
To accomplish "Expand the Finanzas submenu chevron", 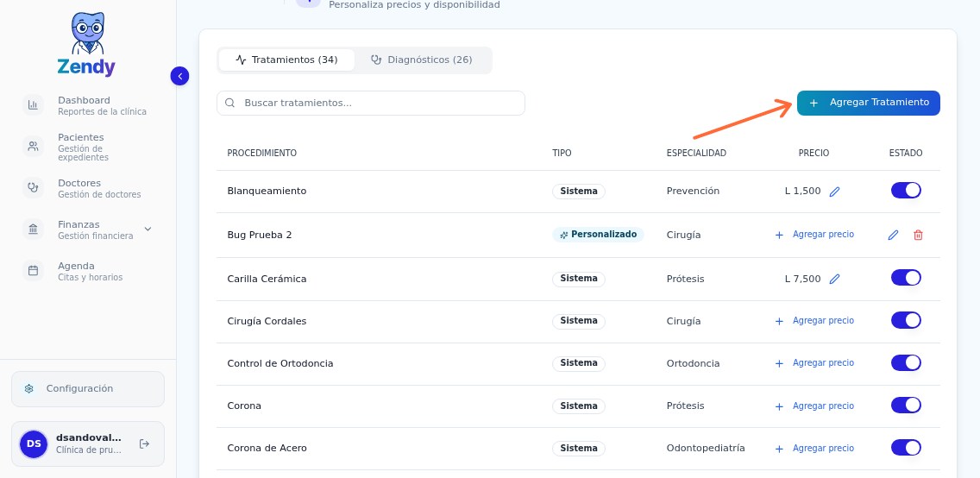I will pyautogui.click(x=148, y=230).
